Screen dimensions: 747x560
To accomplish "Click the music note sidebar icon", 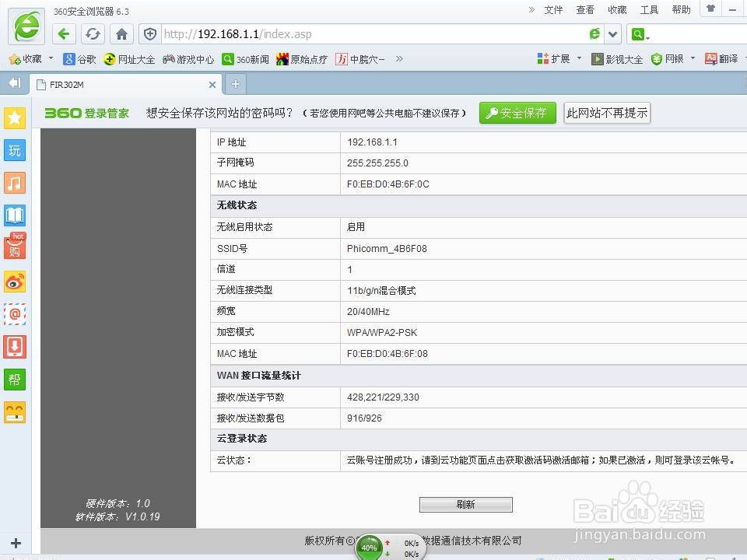I will 15,183.
